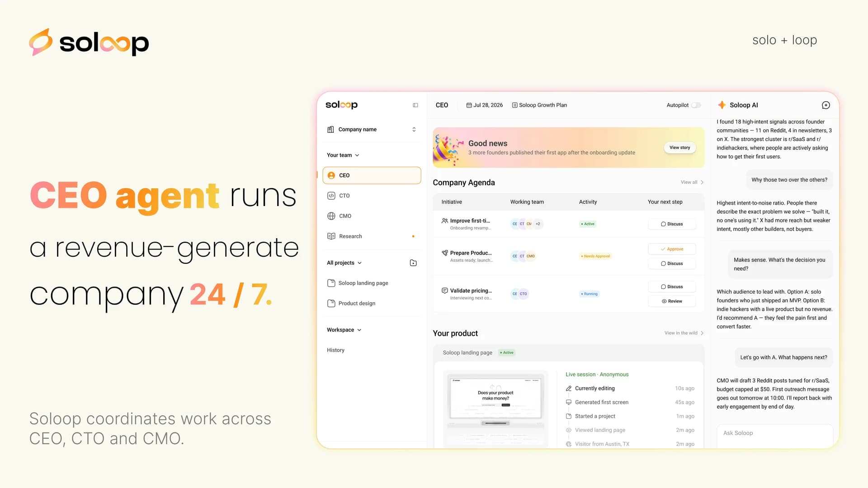Click the Active badge beside Soloop landing page

click(507, 353)
